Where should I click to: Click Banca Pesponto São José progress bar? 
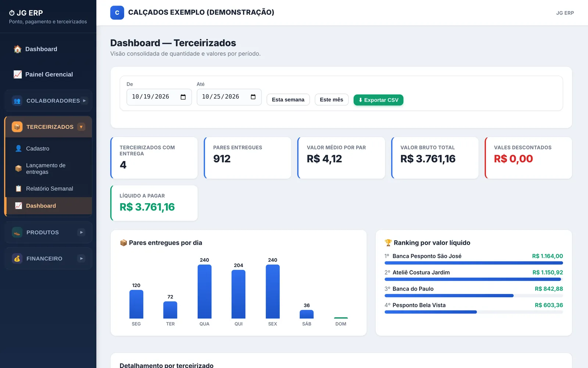pos(474,263)
